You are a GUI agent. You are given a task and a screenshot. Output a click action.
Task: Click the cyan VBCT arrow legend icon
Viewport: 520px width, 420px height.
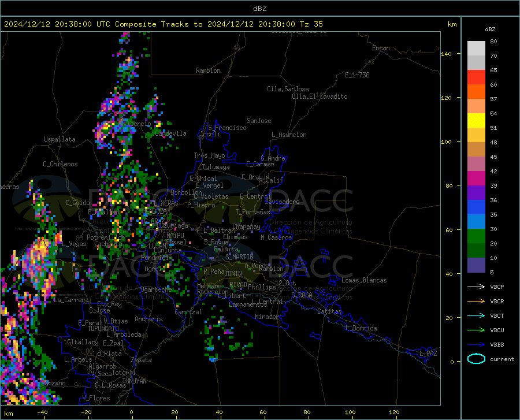[x=476, y=315]
